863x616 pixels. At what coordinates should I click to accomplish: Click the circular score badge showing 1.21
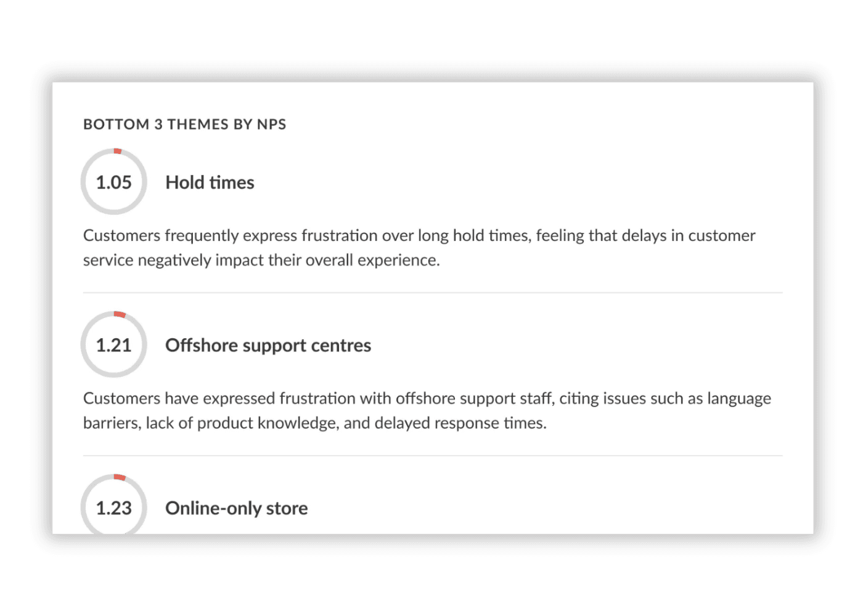click(x=113, y=344)
